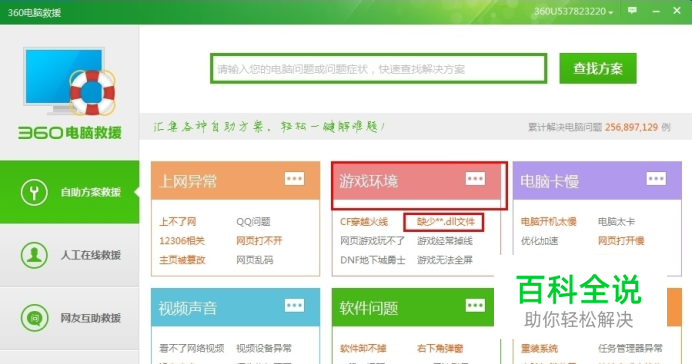Open the 优化加速 solution
The height and width of the screenshot is (364, 692).
[x=539, y=241]
